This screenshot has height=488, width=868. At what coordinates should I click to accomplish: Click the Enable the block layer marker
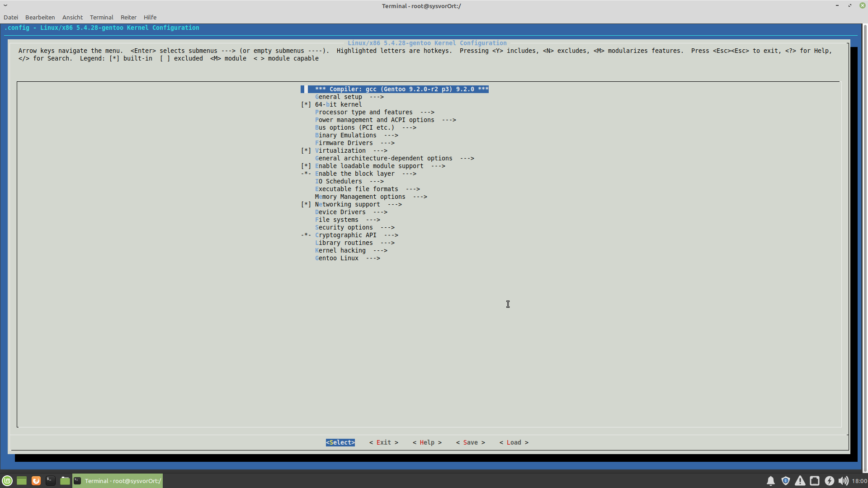tap(306, 174)
